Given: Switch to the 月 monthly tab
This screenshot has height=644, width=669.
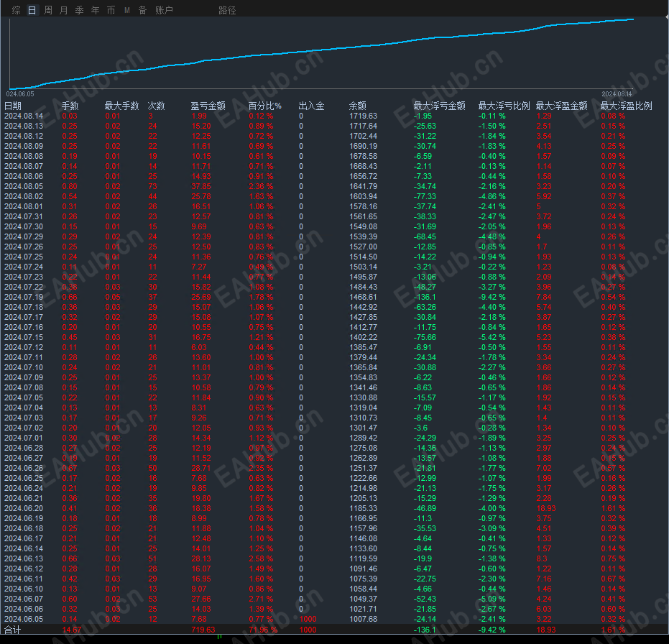Looking at the screenshot, I should [x=63, y=10].
